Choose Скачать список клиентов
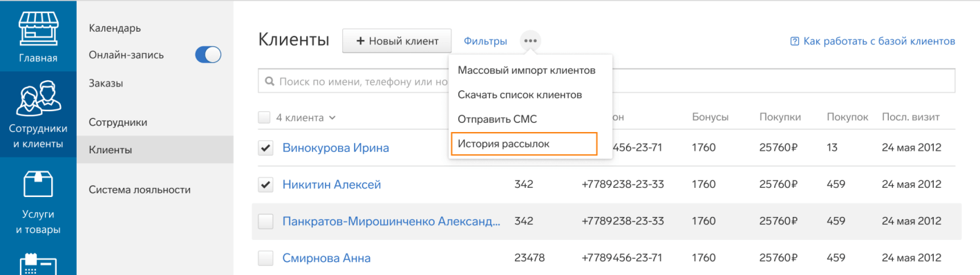The height and width of the screenshot is (275, 980). click(x=520, y=94)
